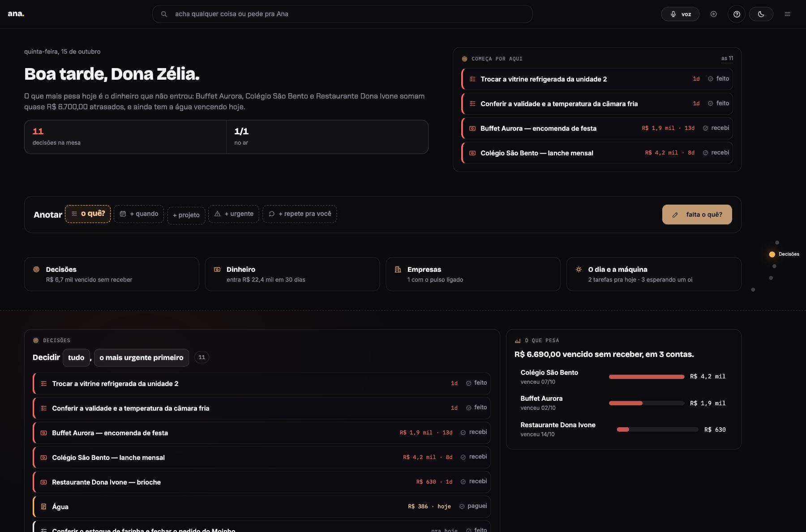806x532 pixels.
Task: Add date with '+ quando' chip
Action: point(139,214)
